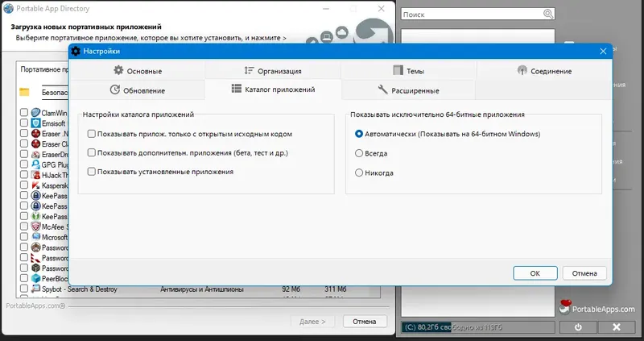The width and height of the screenshot is (644, 341).
Task: Click the 311 Мб installed size cell
Action: (x=335, y=289)
